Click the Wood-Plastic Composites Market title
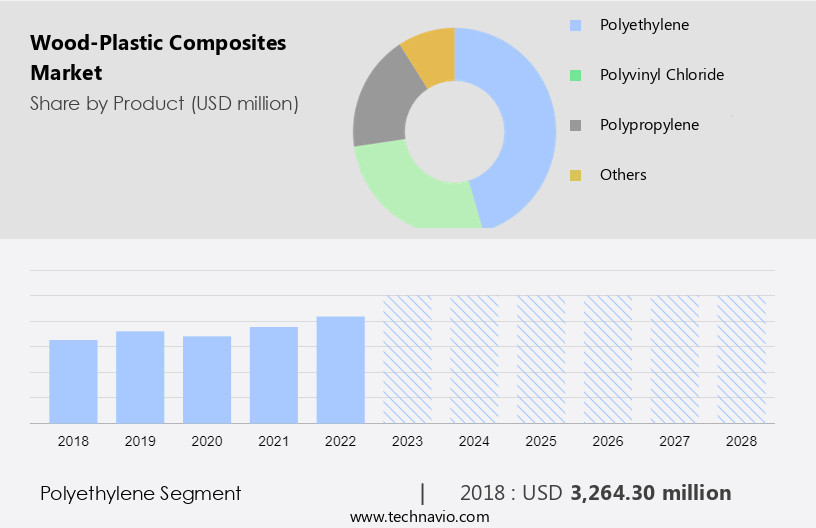Screen dimensions: 816x528 pos(158,57)
